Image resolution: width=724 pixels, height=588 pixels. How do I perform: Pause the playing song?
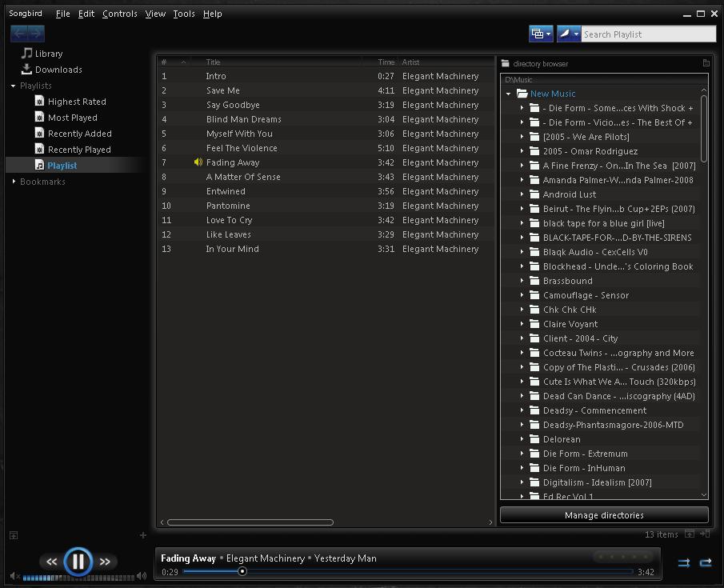78,562
